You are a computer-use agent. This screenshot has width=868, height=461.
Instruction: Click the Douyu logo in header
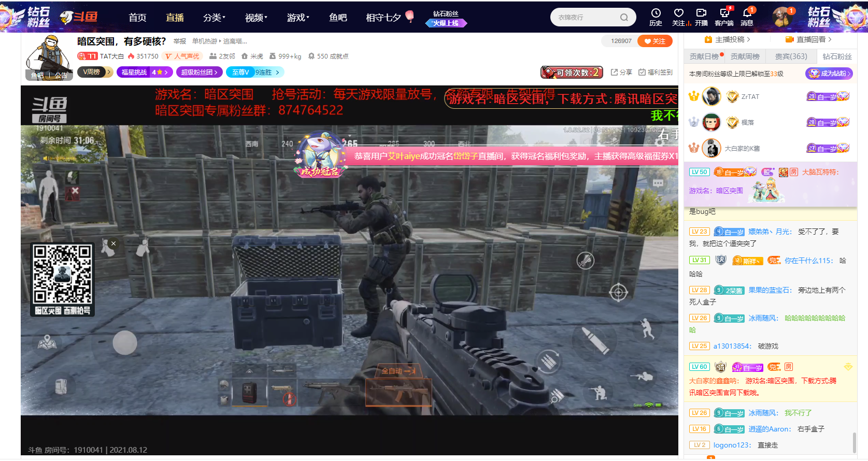point(79,17)
